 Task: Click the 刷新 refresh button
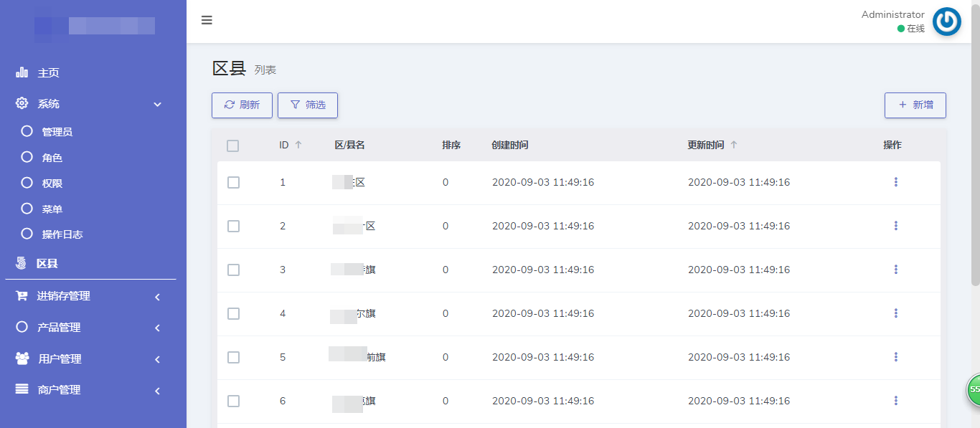pos(242,105)
